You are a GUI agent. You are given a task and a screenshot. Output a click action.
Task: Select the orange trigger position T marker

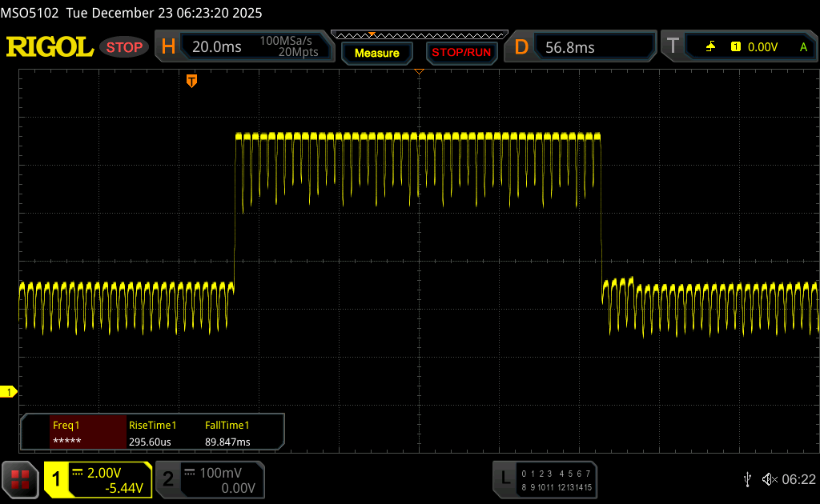point(191,81)
